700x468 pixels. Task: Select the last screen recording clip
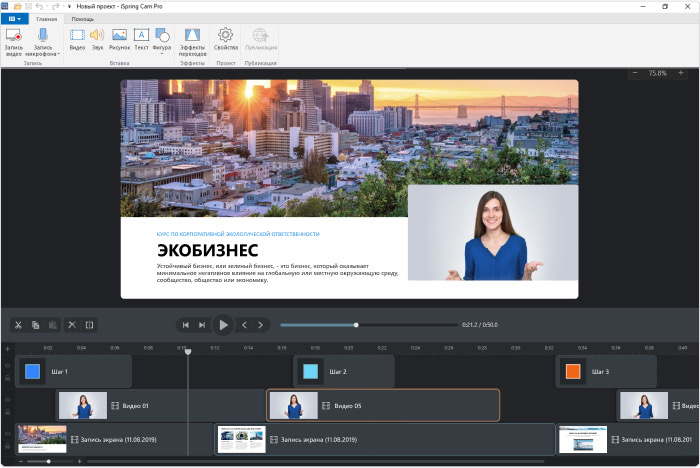pos(627,439)
